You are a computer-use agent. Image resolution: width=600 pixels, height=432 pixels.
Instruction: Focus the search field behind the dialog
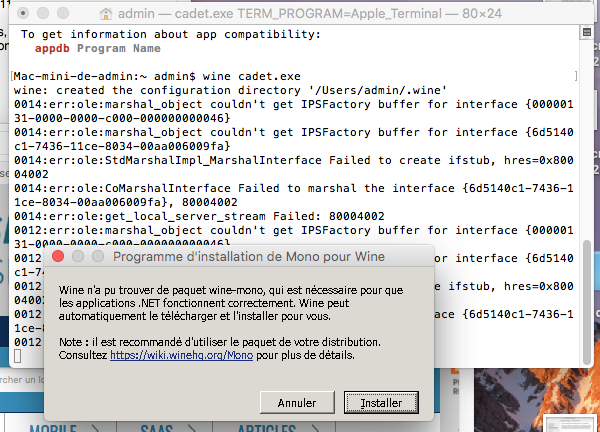point(22,380)
